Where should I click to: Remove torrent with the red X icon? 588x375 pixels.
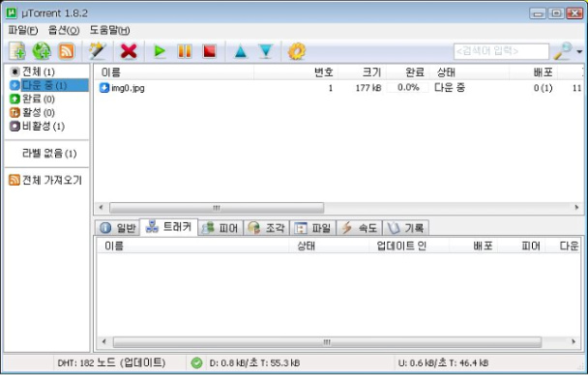(129, 51)
